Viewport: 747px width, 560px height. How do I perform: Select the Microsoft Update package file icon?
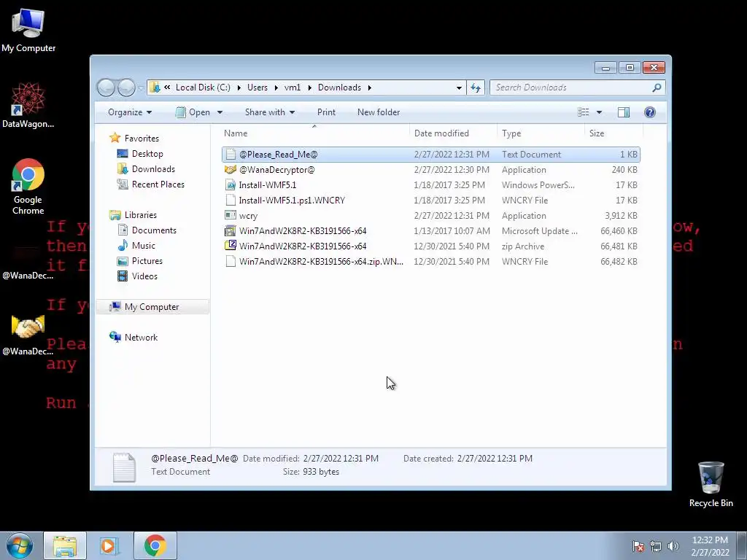coord(231,231)
